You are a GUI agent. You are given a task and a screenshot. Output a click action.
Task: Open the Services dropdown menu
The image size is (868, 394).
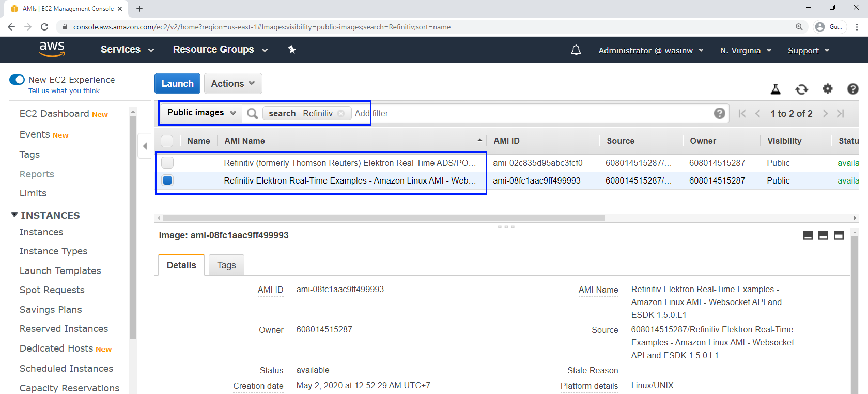[127, 50]
